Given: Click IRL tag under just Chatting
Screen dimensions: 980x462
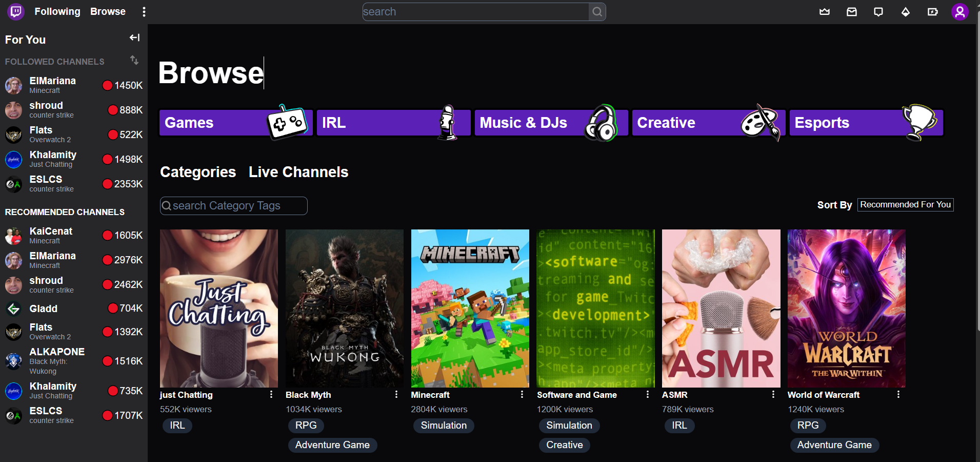Looking at the screenshot, I should 177,426.
